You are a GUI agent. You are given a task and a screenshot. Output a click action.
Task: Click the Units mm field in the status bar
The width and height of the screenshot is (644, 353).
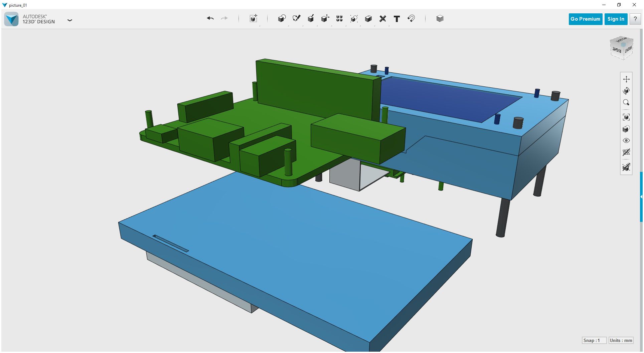621,340
